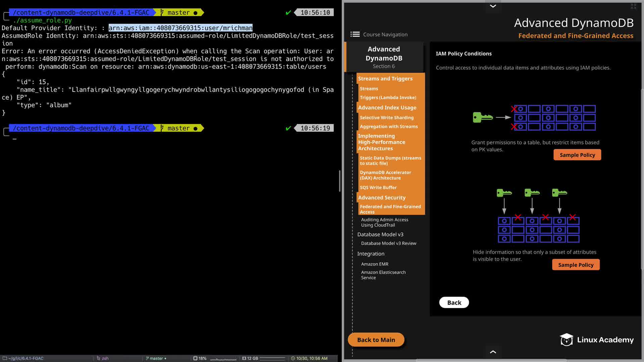Screen dimensions: 644x362
Task: Open Sample Policy for PK restriction
Action: click(577, 155)
